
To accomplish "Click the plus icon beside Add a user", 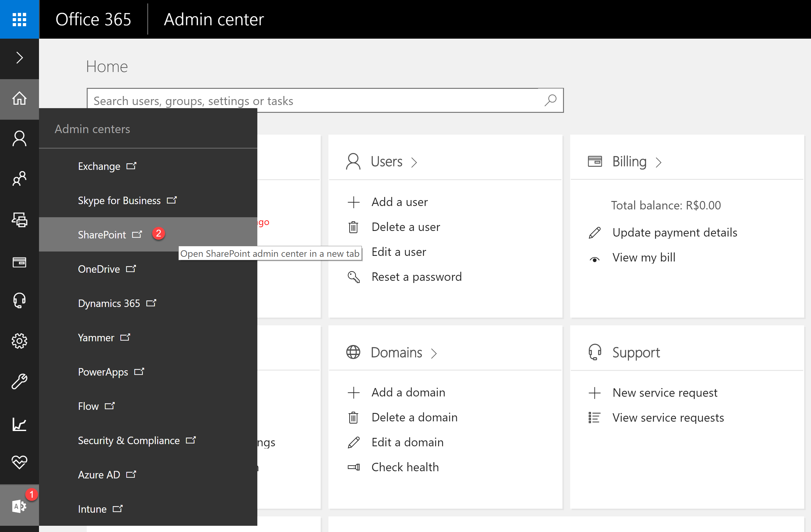I will click(354, 202).
